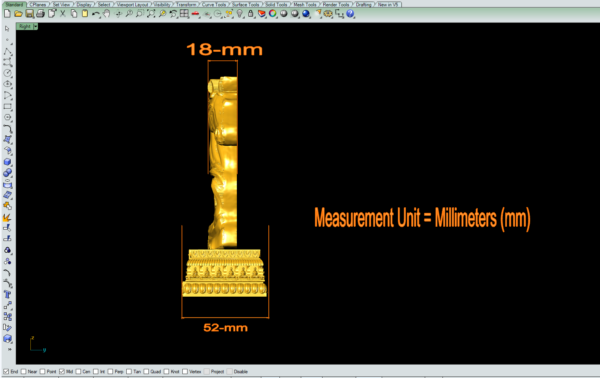Switch to the Curve Tools tab

pos(214,4)
